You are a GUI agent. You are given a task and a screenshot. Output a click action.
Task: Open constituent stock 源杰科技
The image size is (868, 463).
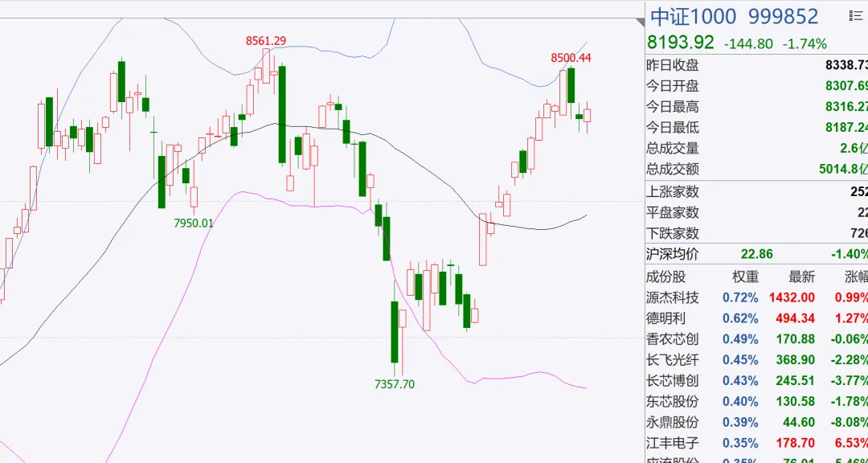tap(757, 298)
